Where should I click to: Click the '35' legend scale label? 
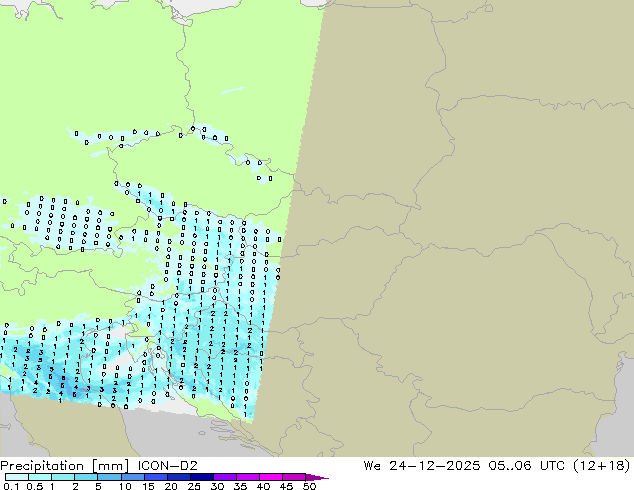click(x=240, y=486)
